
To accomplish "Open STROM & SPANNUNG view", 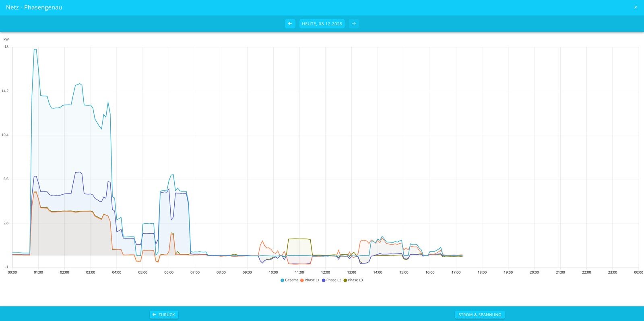I will (480, 315).
